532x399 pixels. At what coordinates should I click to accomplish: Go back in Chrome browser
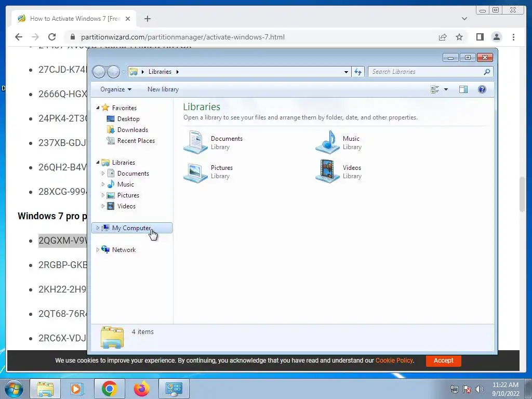tap(19, 37)
